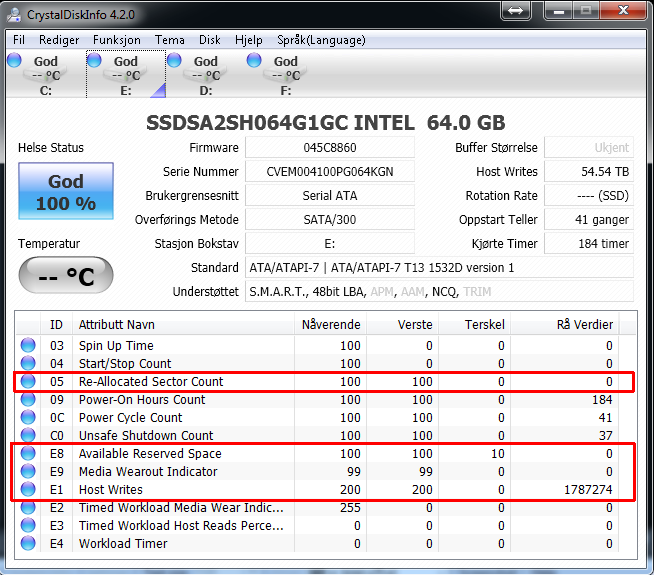Click status orb of Timed Workload Host Reads row
Image resolution: width=654 pixels, height=575 pixels.
pyautogui.click(x=28, y=525)
